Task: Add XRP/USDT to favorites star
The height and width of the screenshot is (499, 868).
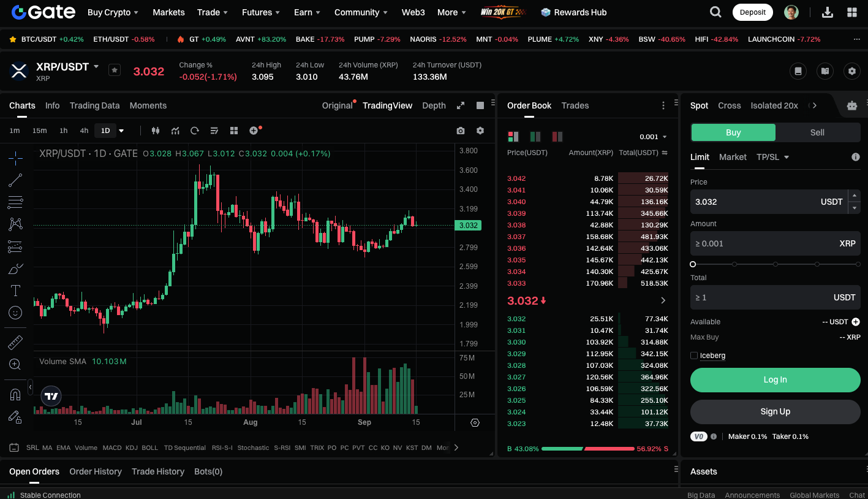Action: coord(115,70)
